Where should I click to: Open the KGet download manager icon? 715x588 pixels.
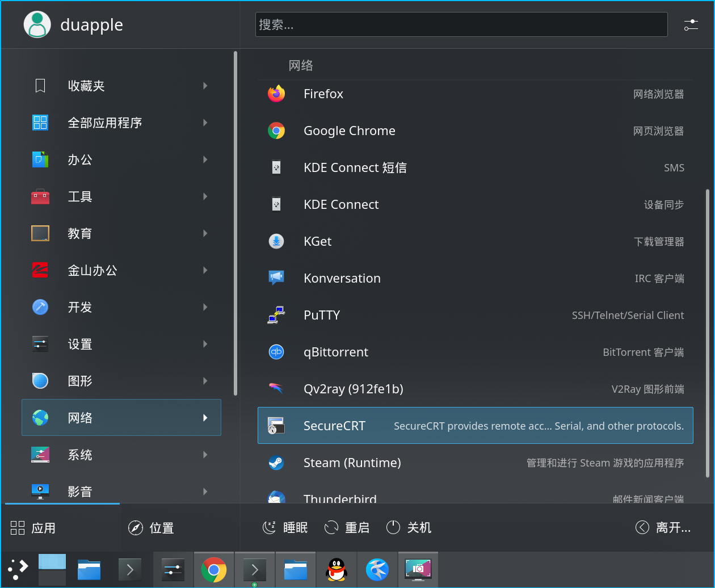[276, 241]
